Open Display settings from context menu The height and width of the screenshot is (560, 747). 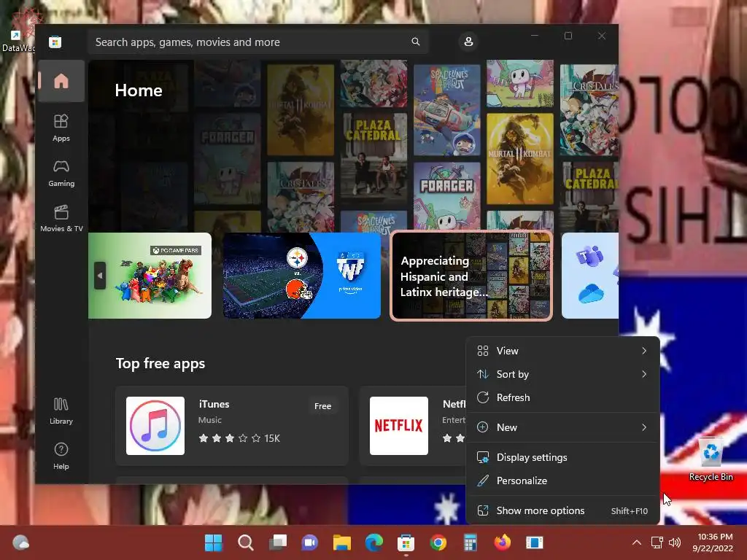point(562,458)
